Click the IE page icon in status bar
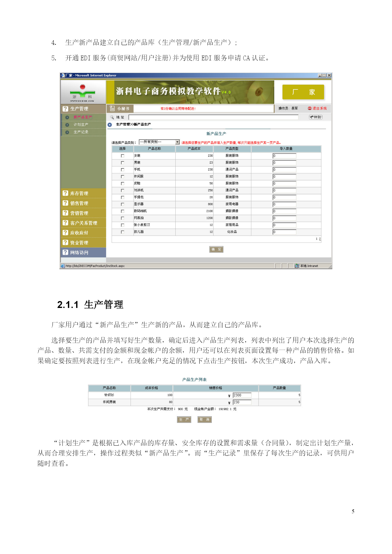This screenshot has width=392, height=554. point(63,266)
